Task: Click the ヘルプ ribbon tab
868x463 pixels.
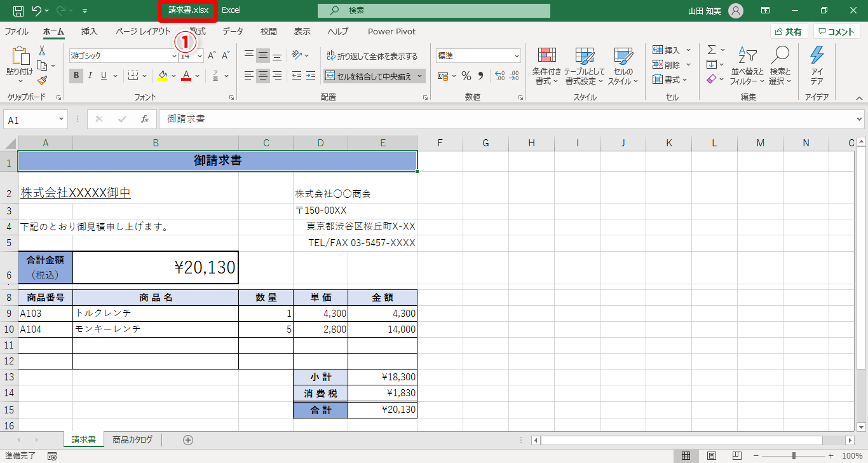Action: coord(338,31)
